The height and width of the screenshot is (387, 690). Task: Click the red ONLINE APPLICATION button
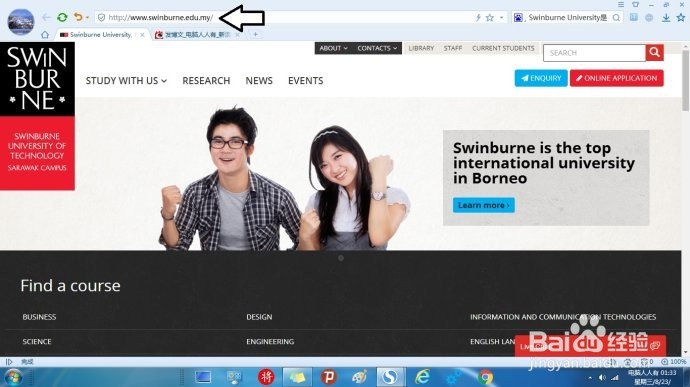pyautogui.click(x=617, y=78)
